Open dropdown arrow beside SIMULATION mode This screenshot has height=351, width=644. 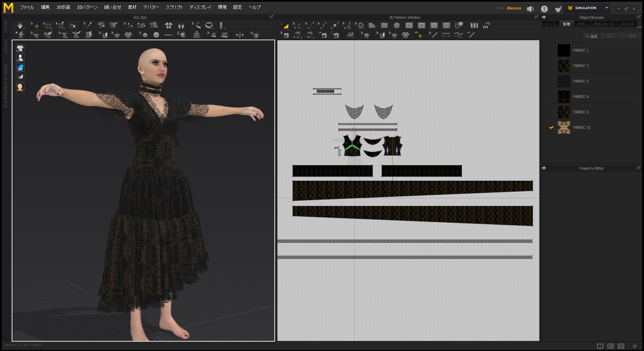[607, 8]
